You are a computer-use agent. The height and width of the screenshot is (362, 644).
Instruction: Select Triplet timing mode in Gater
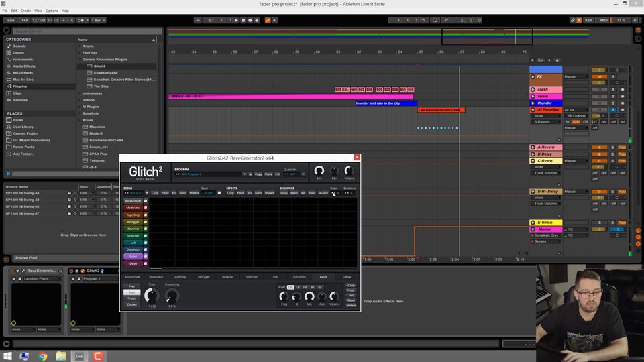pos(132,298)
